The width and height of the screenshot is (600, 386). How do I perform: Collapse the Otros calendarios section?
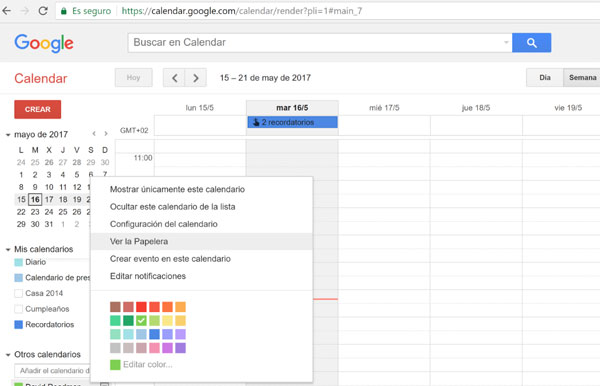point(8,355)
